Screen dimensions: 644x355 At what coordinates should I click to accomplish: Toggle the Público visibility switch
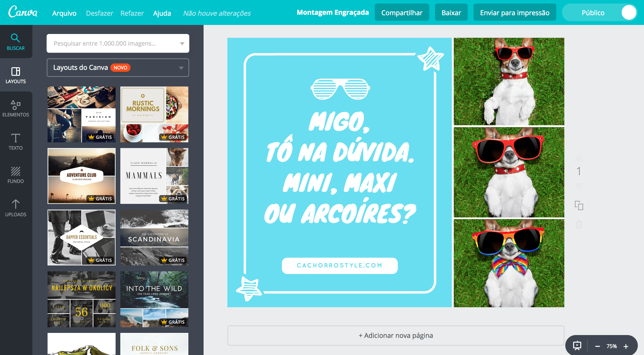point(629,13)
